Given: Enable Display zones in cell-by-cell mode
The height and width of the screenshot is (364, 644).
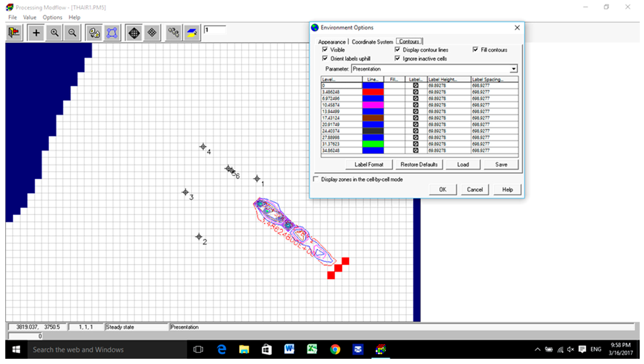Looking at the screenshot, I should (x=316, y=179).
